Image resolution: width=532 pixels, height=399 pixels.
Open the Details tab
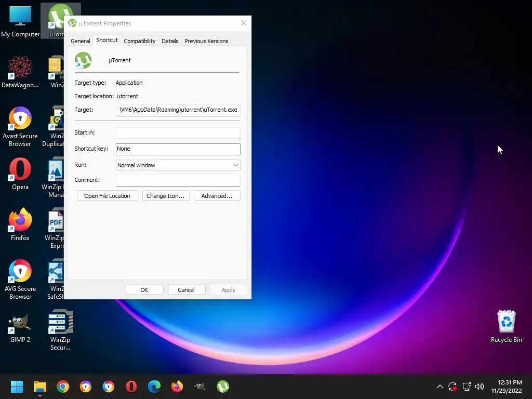170,41
